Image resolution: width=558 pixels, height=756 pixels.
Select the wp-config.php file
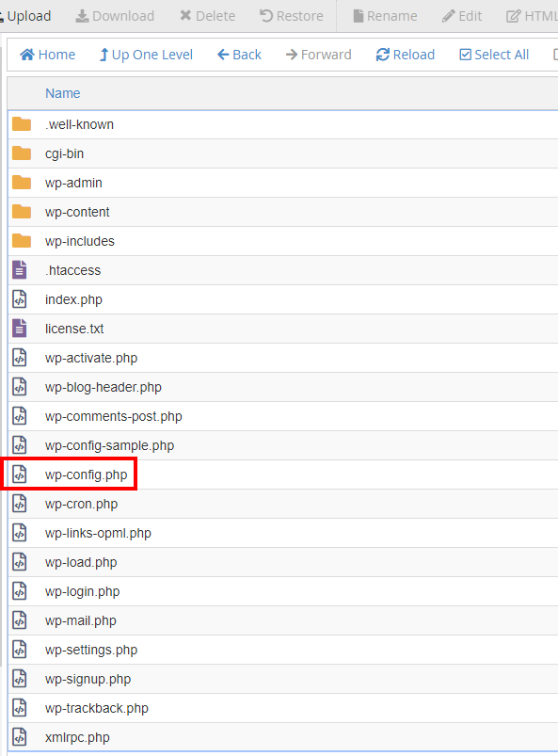click(282, 475)
